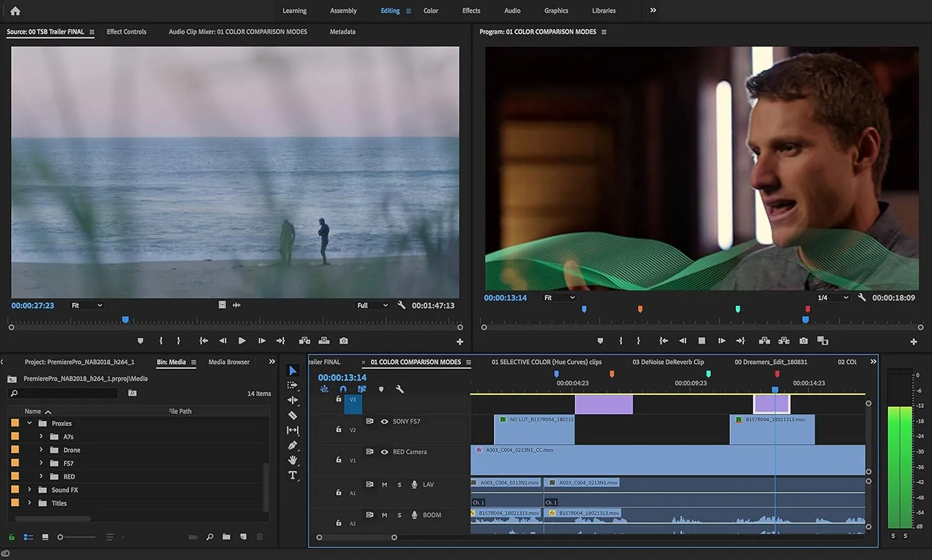Click the Export Frame camera icon

click(803, 340)
